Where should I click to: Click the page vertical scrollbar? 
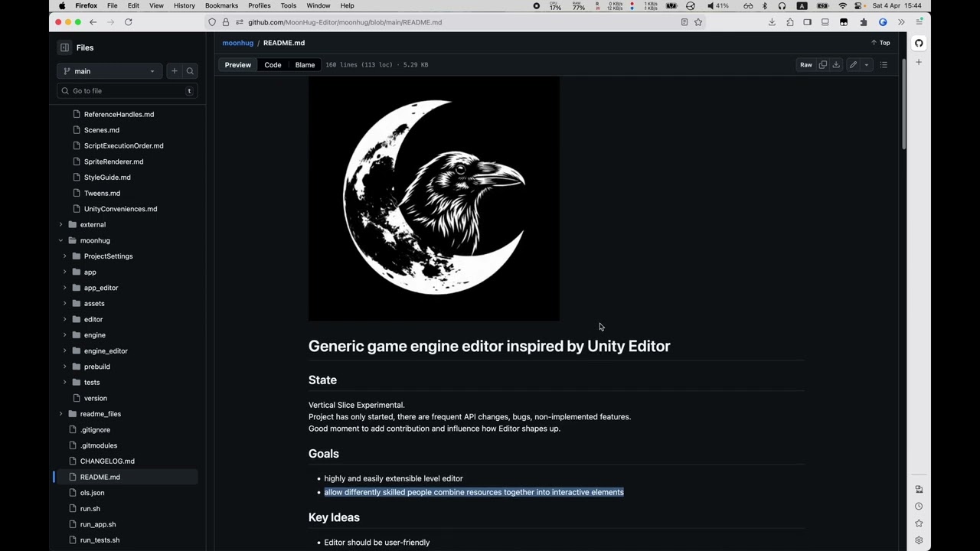(x=903, y=103)
